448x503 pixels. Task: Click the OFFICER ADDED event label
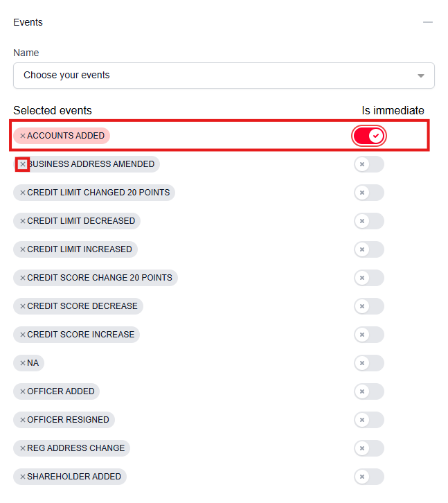[61, 391]
